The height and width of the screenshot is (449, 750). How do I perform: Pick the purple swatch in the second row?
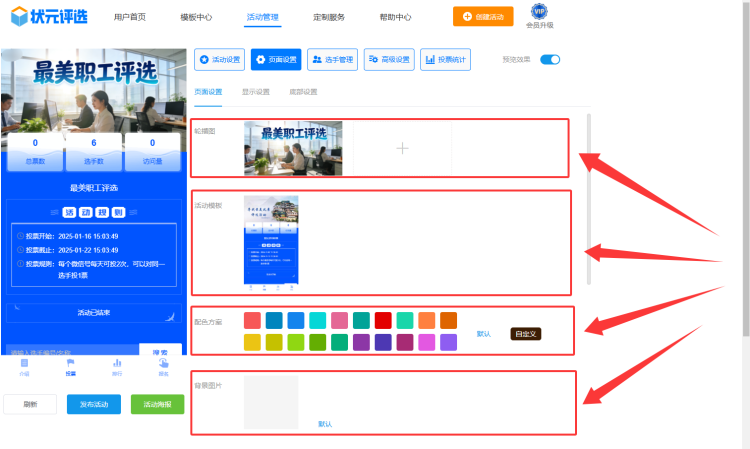pyautogui.click(x=361, y=342)
